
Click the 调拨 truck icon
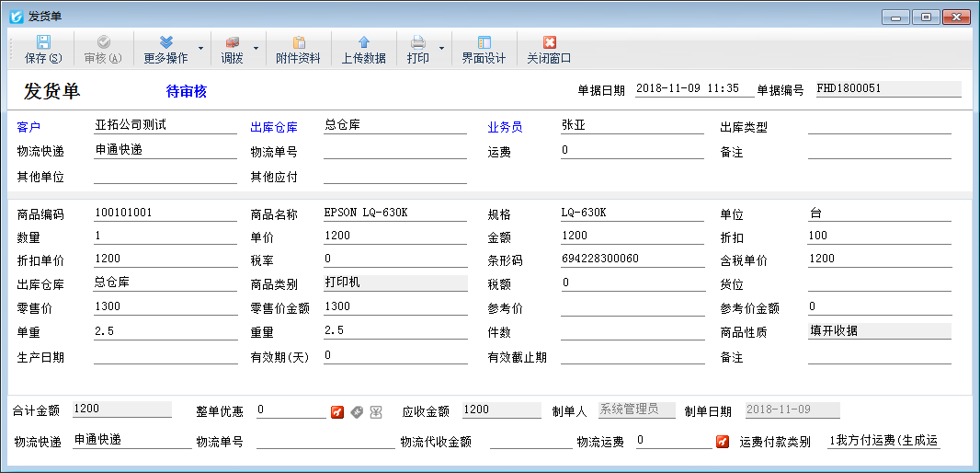tap(232, 42)
